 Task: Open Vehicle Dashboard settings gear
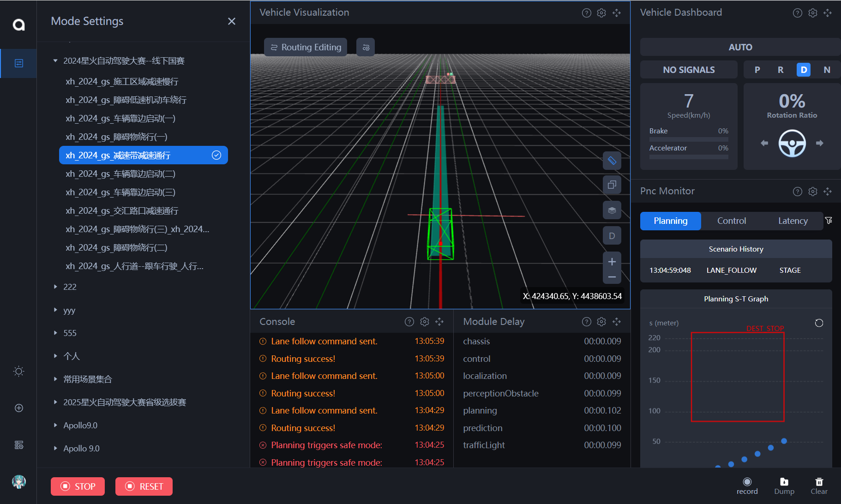812,13
